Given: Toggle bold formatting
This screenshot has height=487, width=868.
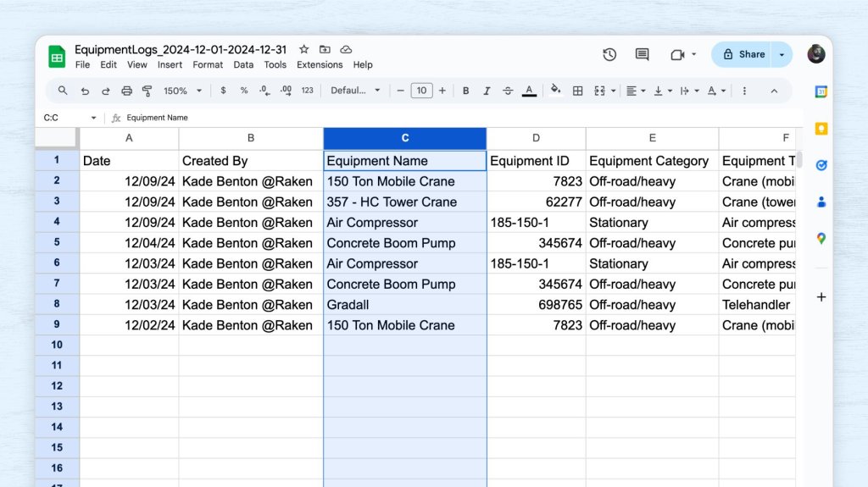Looking at the screenshot, I should (x=465, y=91).
